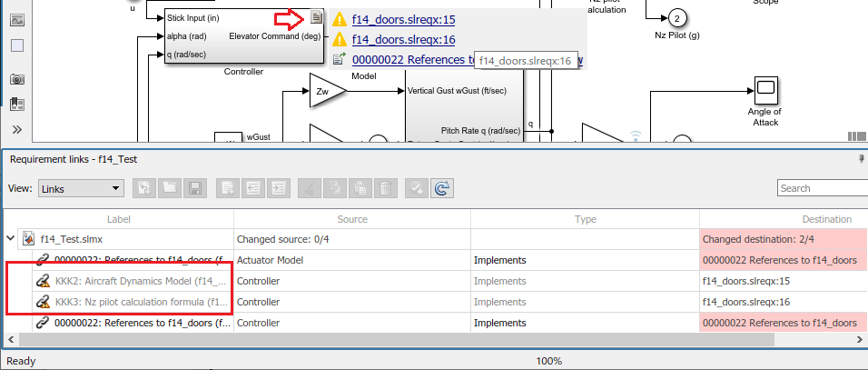Select KKK2: Aircraft Dynamics Model link row
This screenshot has height=370, width=868.
coord(434,281)
